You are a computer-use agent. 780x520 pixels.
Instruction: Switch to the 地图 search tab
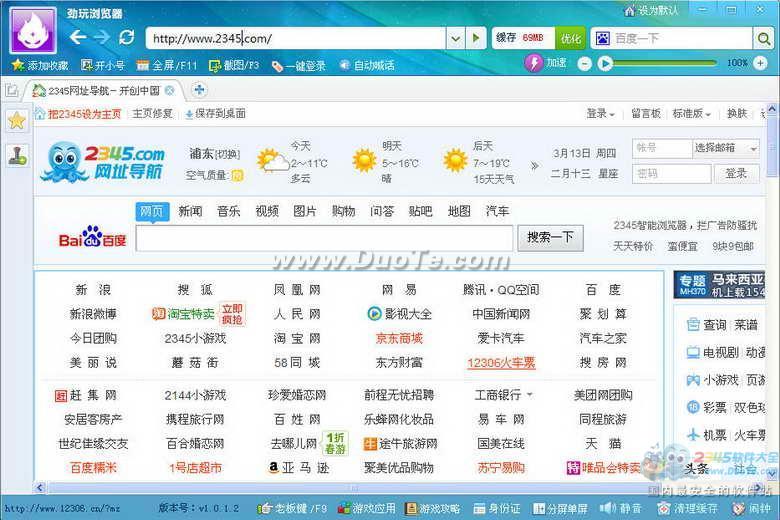pos(459,211)
